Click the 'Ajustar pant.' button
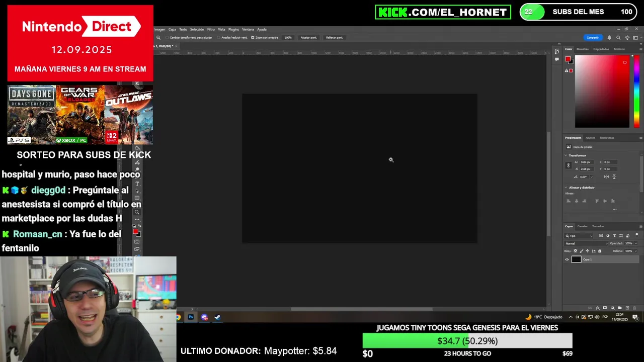The image size is (644, 362). tap(310, 37)
